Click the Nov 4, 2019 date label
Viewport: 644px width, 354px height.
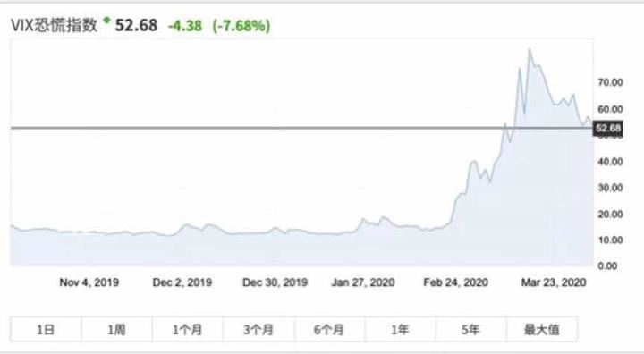click(x=89, y=282)
